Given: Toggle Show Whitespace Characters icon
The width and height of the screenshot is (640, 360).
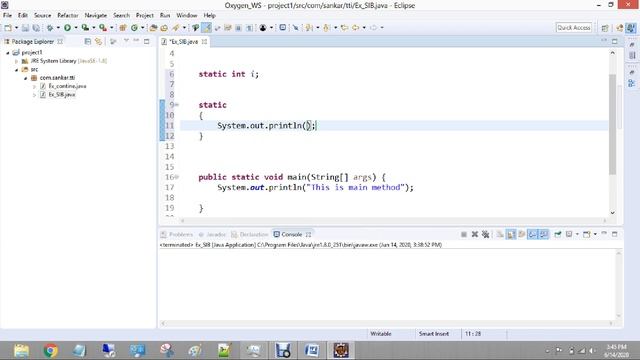Looking at the screenshot, I should click(249, 28).
